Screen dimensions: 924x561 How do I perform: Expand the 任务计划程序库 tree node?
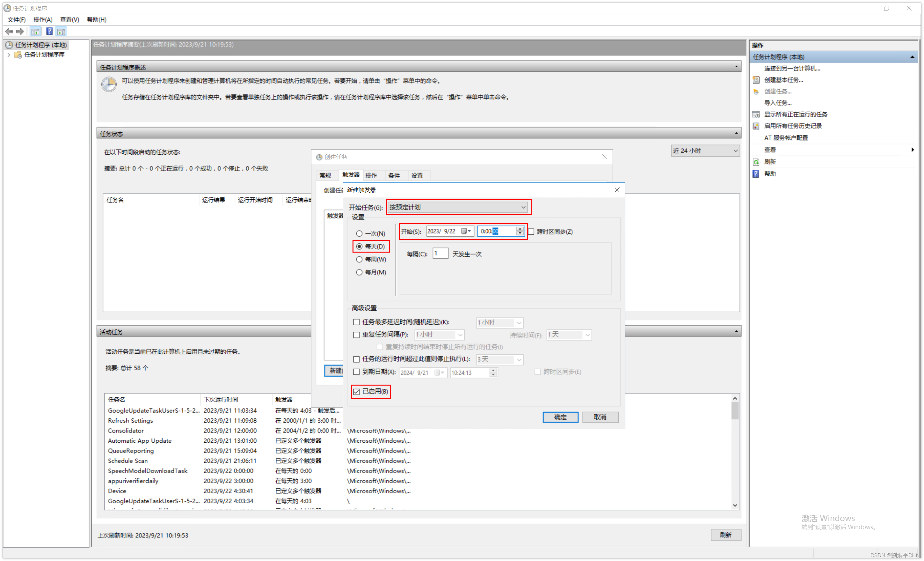click(x=9, y=55)
